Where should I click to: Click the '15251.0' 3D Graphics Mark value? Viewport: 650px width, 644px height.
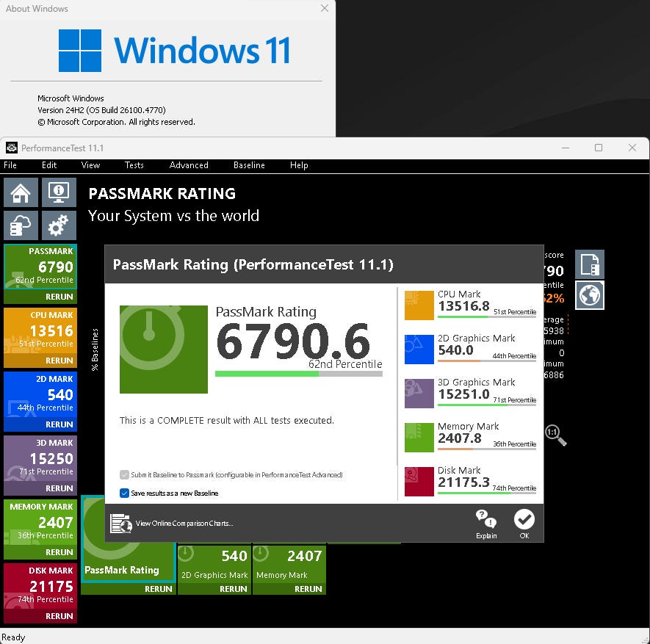point(464,394)
